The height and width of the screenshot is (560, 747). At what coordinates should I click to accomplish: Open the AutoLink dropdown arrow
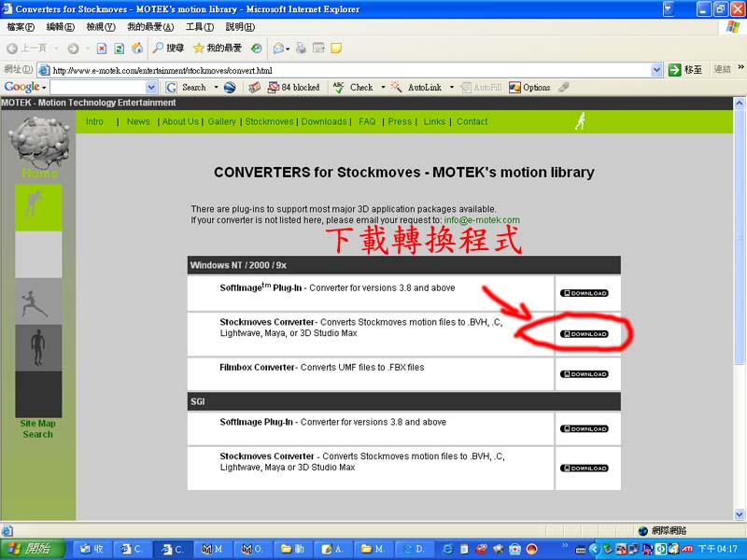coord(451,88)
